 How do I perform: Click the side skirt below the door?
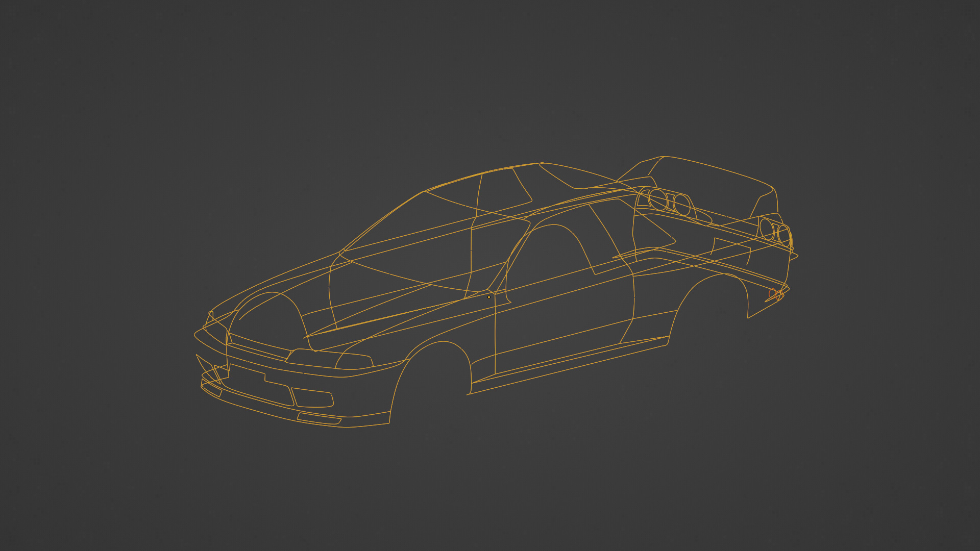coord(567,365)
